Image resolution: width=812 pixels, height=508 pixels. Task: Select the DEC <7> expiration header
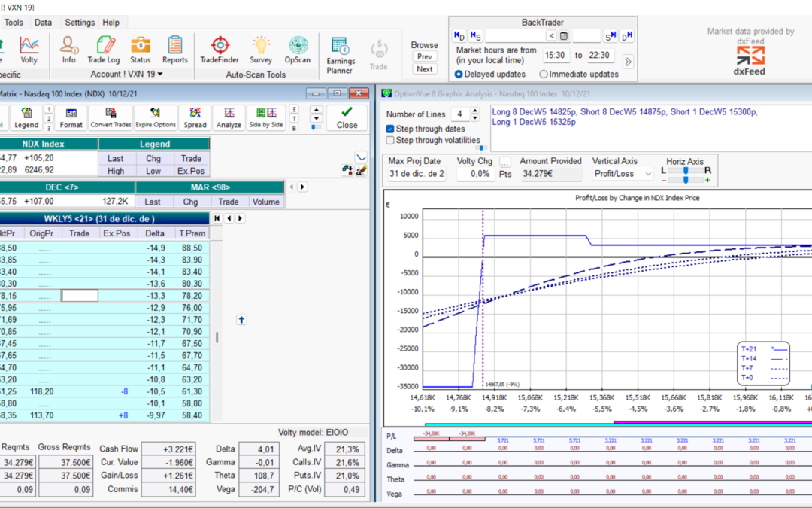point(62,187)
